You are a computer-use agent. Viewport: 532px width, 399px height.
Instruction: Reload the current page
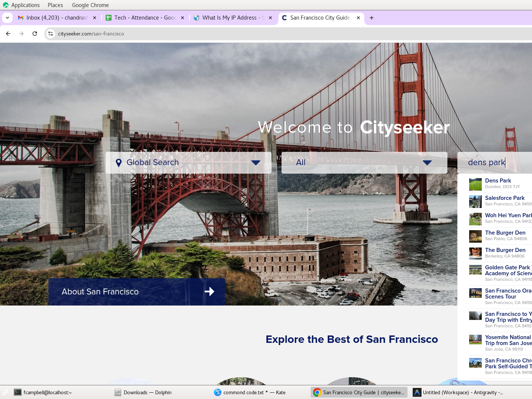[35, 34]
